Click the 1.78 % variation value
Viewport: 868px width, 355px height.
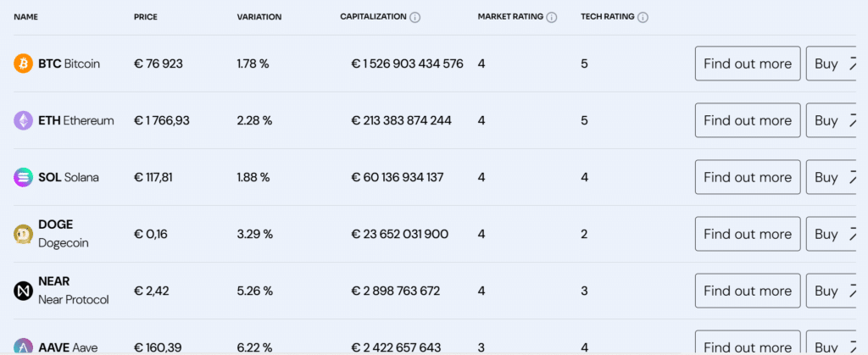253,64
